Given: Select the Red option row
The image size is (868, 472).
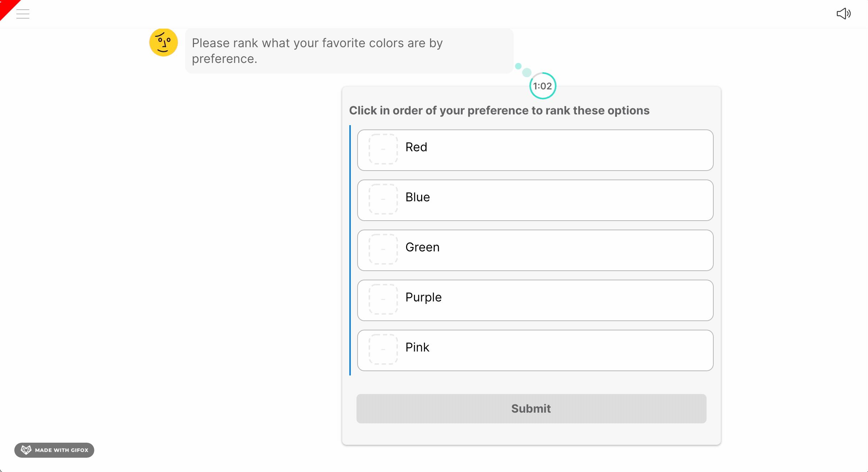Looking at the screenshot, I should (535, 150).
